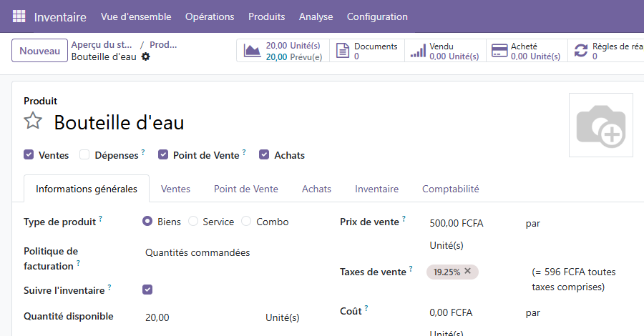The image size is (644, 336).
Task: Click help mark next to Coût
Action: point(366,307)
